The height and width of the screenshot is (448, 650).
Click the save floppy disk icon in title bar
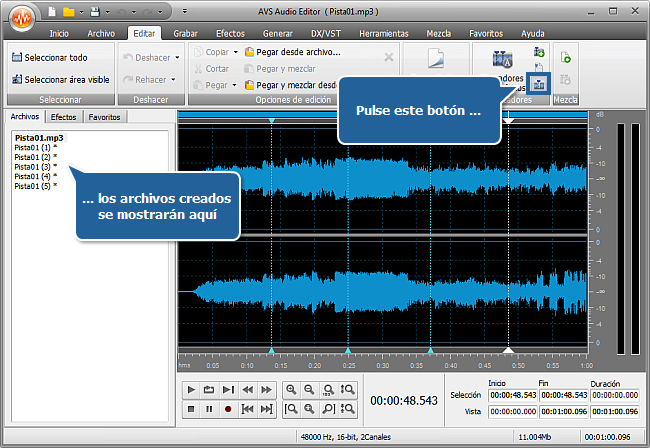[95, 12]
